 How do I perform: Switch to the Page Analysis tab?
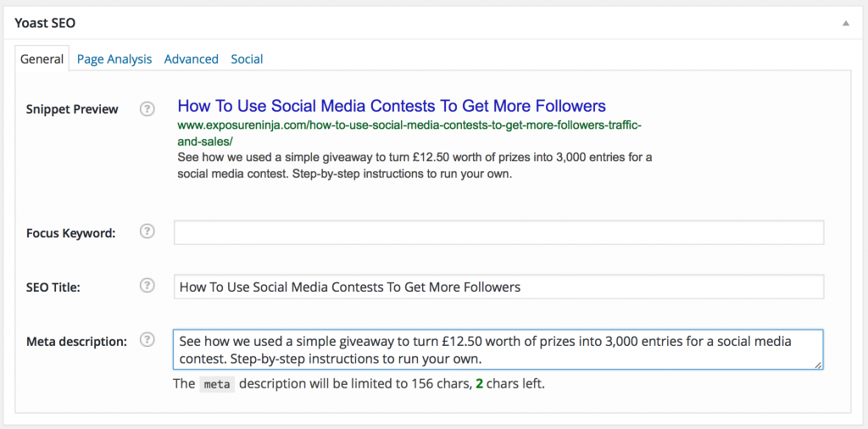click(x=114, y=59)
